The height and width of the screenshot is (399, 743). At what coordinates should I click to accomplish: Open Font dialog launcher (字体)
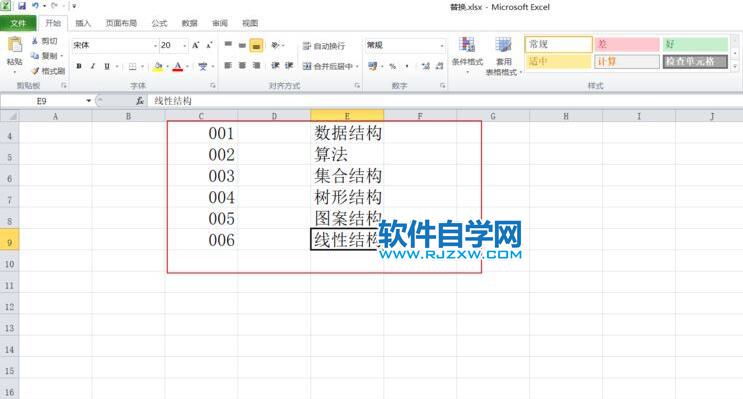pyautogui.click(x=212, y=86)
